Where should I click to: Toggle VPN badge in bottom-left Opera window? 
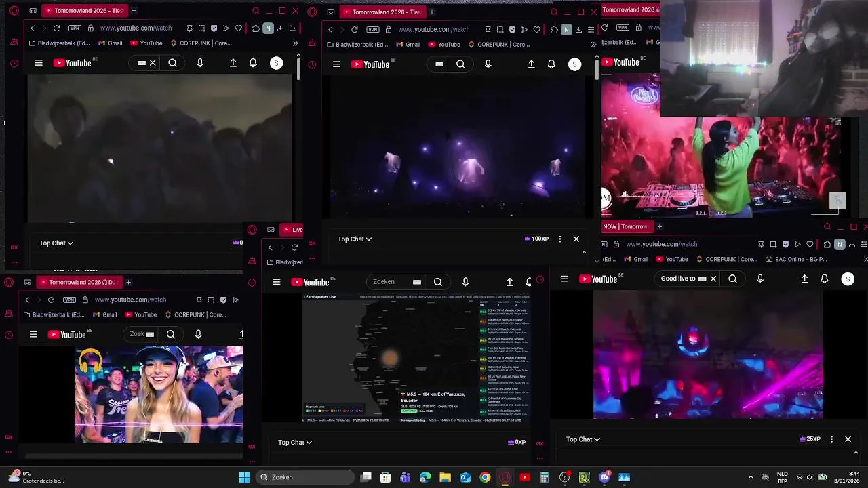(x=69, y=300)
